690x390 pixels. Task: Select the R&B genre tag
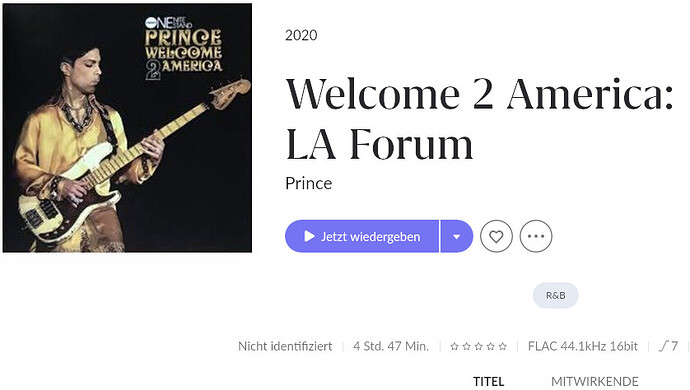[555, 295]
